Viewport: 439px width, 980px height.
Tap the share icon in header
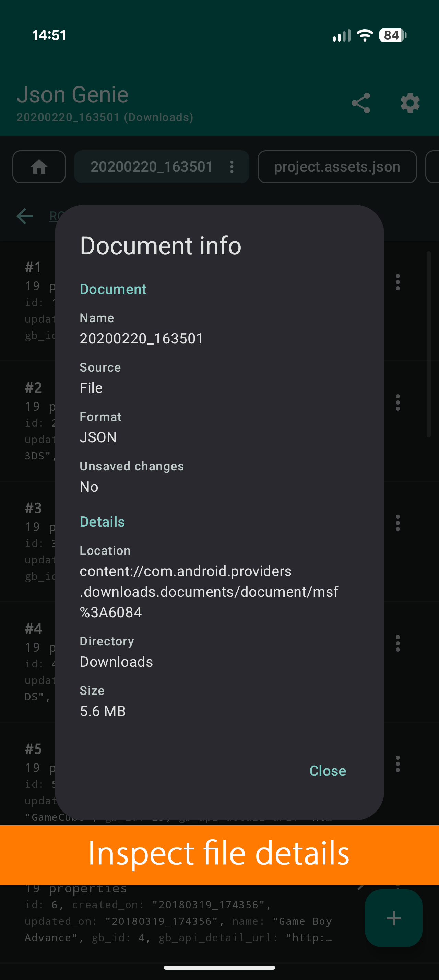pos(360,103)
